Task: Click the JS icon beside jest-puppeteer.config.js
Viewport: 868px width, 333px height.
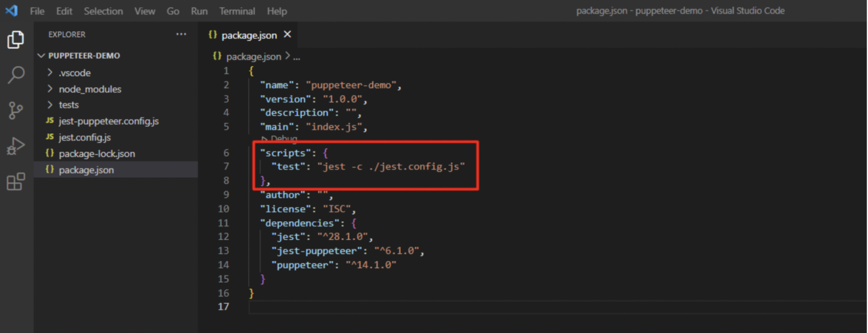Action: pyautogui.click(x=49, y=121)
